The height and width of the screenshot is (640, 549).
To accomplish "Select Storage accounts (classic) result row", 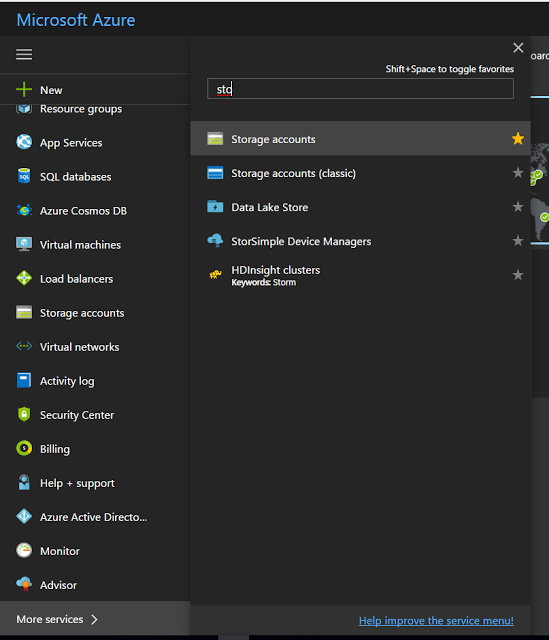I will (x=360, y=173).
